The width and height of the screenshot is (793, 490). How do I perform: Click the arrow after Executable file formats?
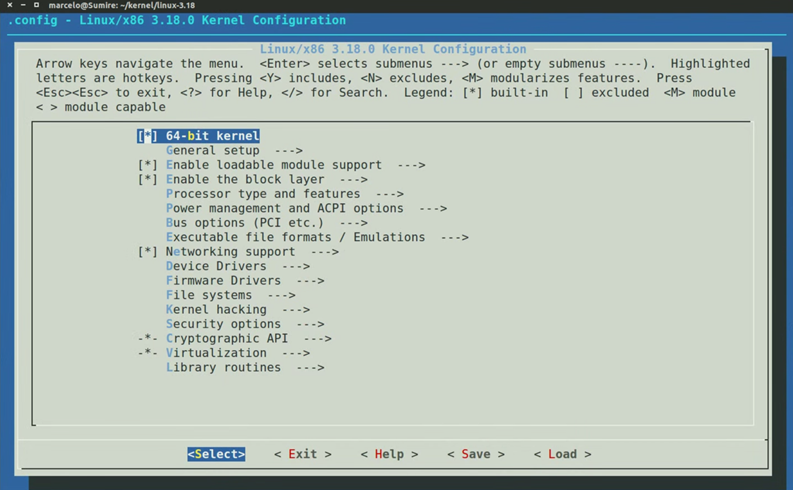[455, 237]
